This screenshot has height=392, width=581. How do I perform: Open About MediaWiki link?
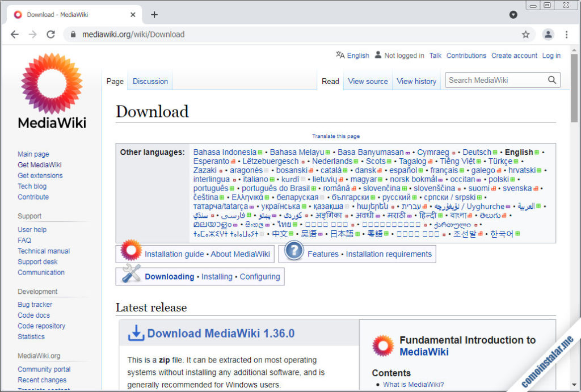point(240,254)
